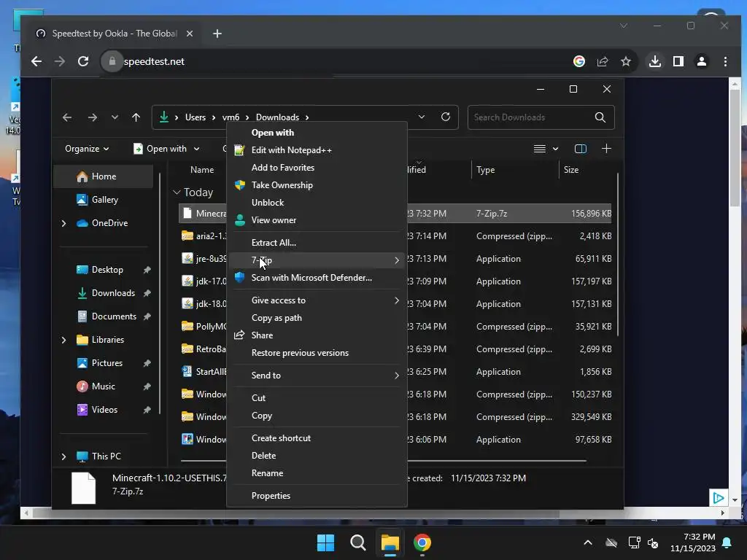Open the address bar history dropdown
747x560 pixels.
(x=421, y=117)
